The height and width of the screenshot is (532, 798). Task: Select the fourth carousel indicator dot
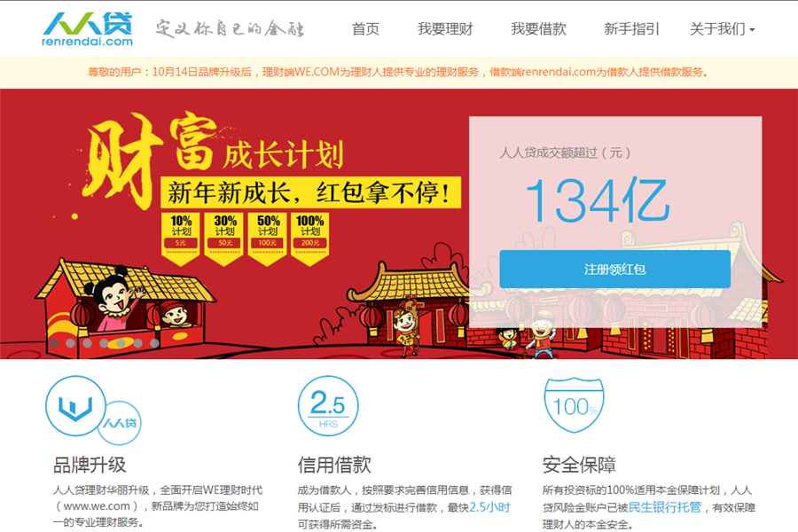point(104,342)
